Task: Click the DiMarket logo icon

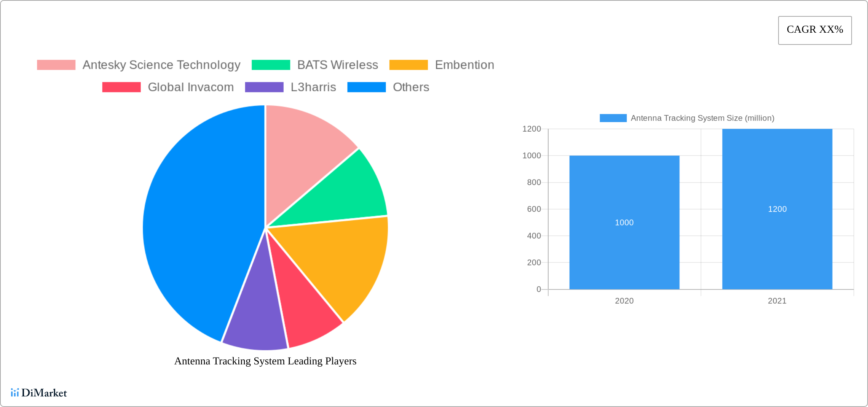Action: point(16,393)
